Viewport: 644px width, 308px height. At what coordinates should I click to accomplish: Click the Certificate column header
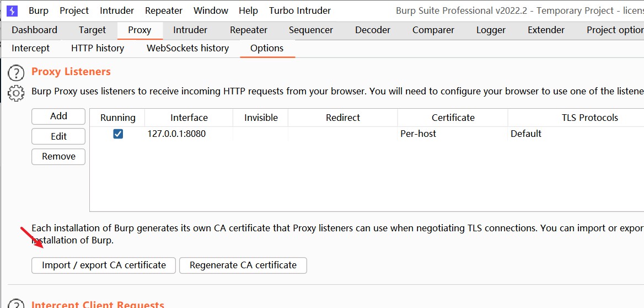(x=453, y=118)
